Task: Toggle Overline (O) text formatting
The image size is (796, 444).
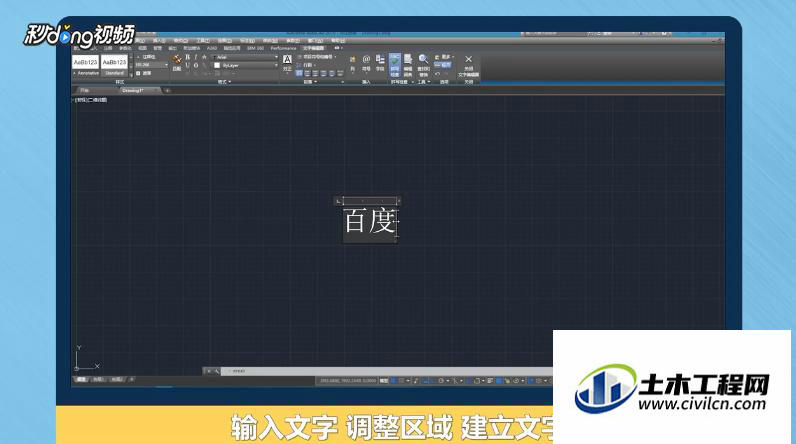Action: pos(196,65)
